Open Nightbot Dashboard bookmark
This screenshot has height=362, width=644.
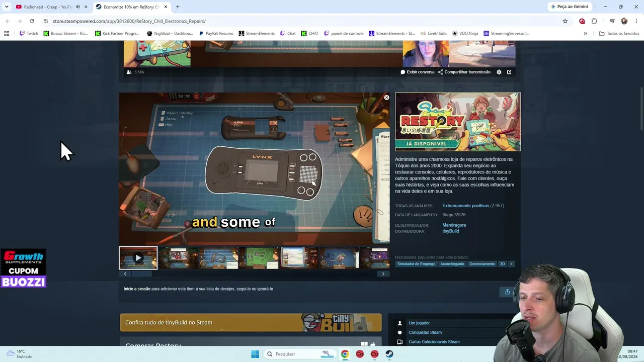click(170, 34)
